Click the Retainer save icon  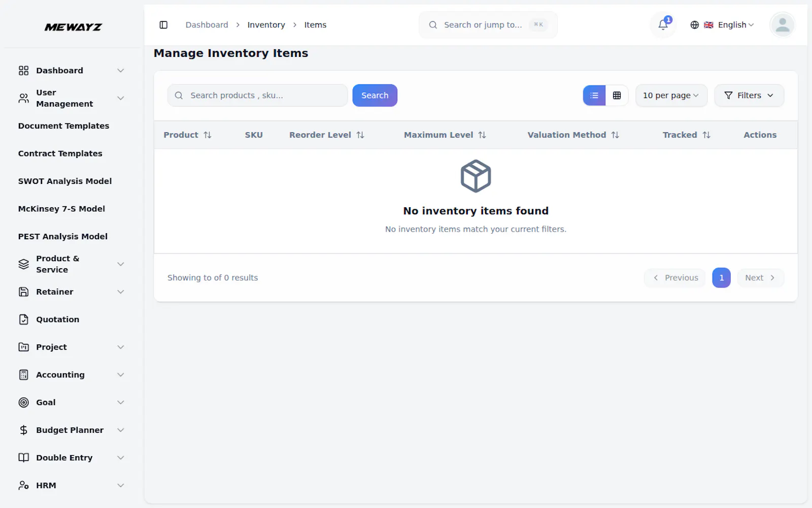point(23,292)
